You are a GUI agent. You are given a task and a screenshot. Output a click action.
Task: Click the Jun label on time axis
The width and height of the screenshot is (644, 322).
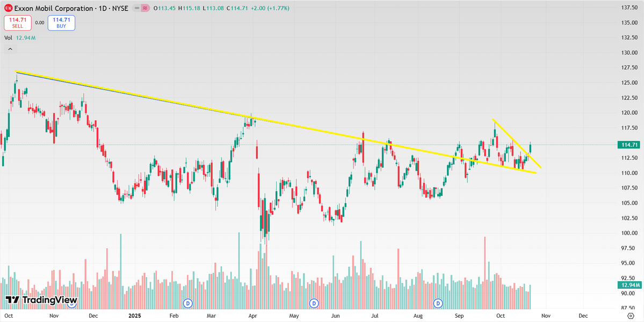(336, 316)
